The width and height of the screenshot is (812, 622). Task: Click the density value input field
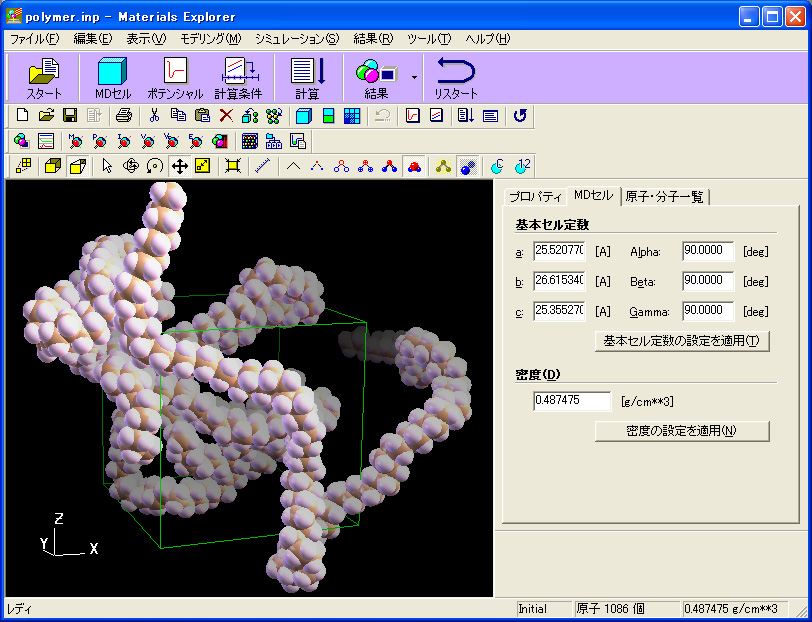tap(572, 401)
